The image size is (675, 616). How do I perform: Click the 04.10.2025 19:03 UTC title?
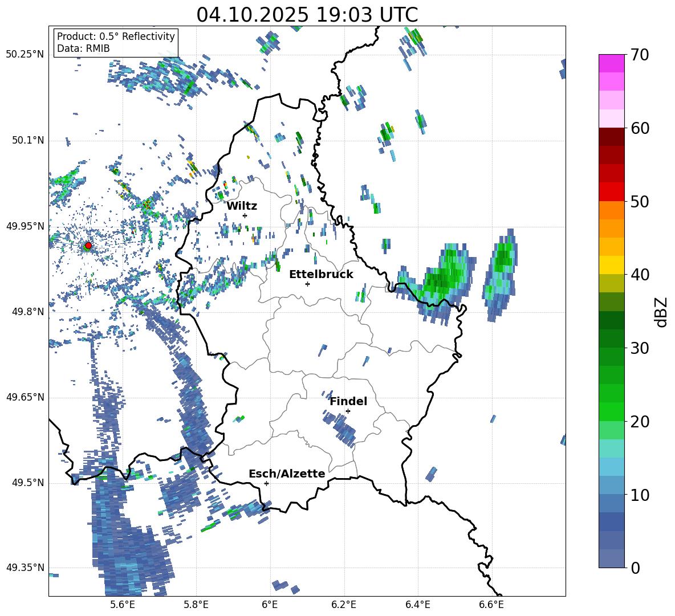tap(307, 15)
